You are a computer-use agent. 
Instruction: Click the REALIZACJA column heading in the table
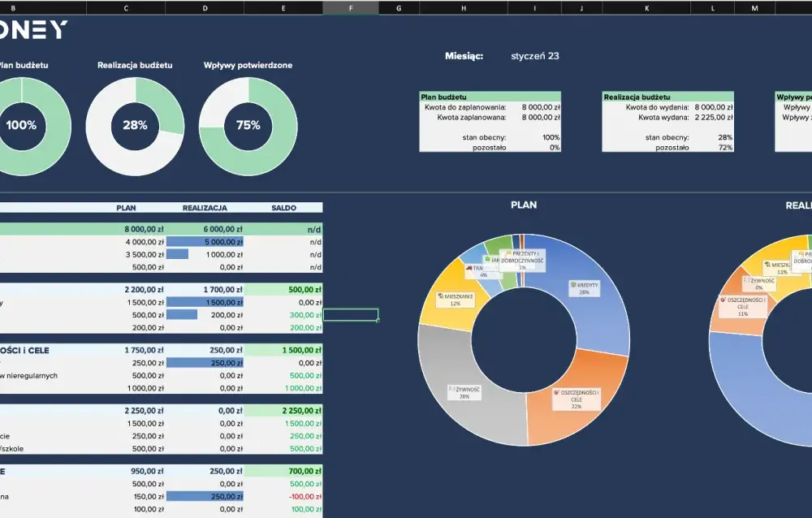[x=205, y=208]
